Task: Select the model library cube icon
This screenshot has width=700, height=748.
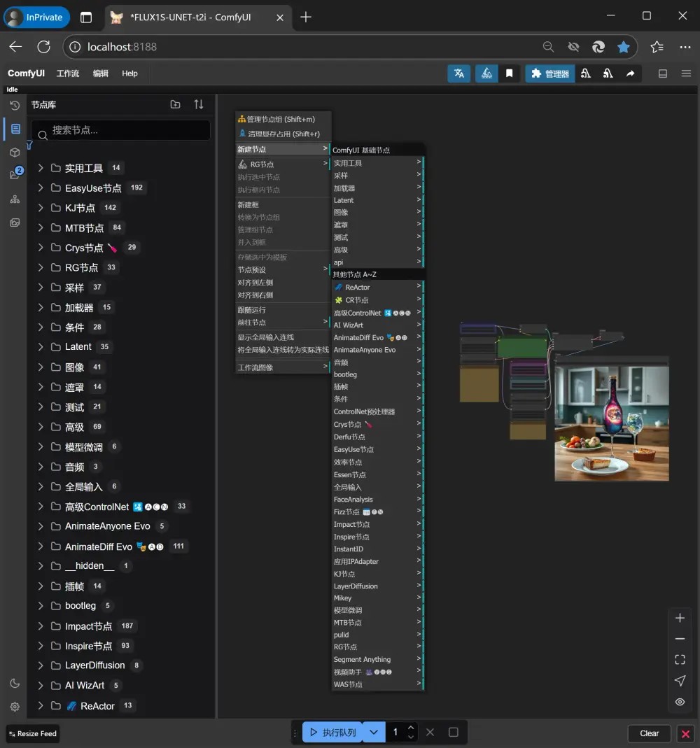Action: coord(14,152)
